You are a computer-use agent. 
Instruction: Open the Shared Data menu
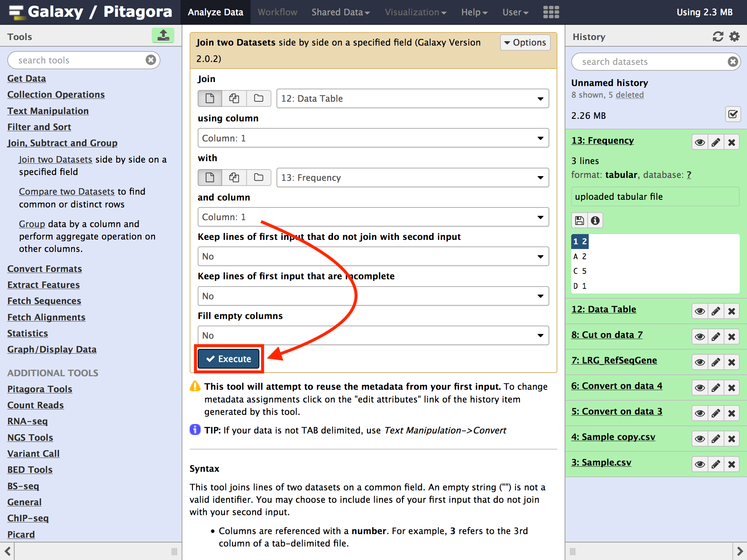tap(340, 12)
